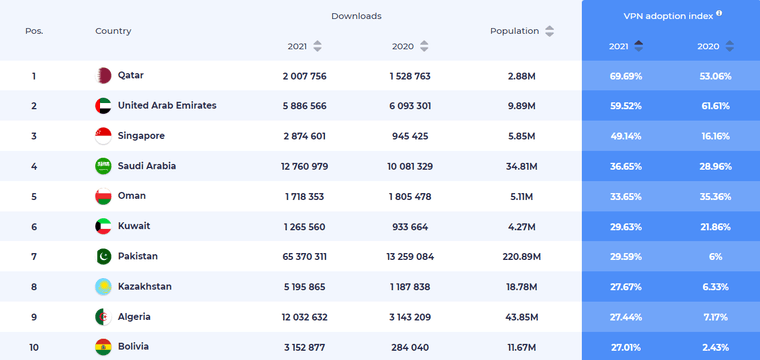Sort by 2020 downloads arrows
This screenshot has height=360, width=760.
pyautogui.click(x=424, y=47)
